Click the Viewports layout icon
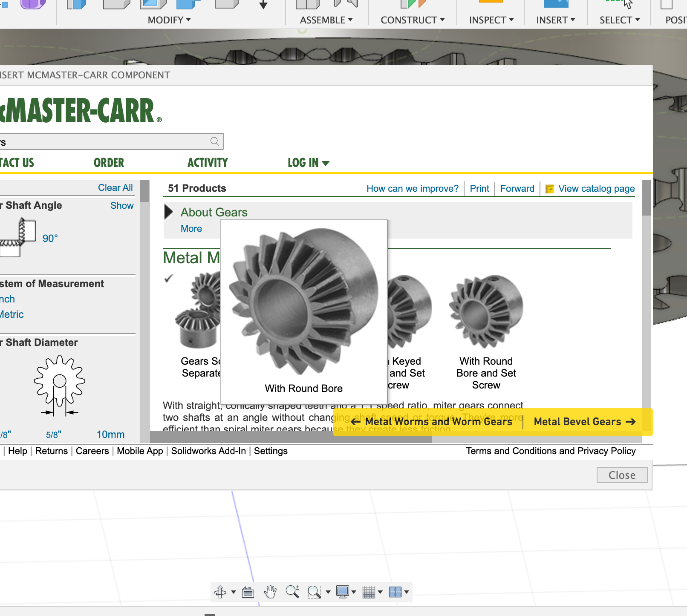This screenshot has width=687, height=616. coord(395,592)
